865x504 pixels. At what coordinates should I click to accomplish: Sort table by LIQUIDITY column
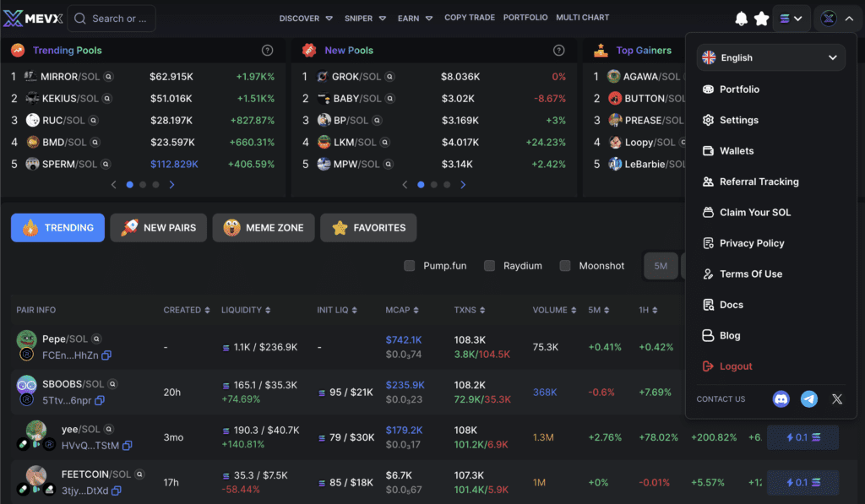coord(246,310)
